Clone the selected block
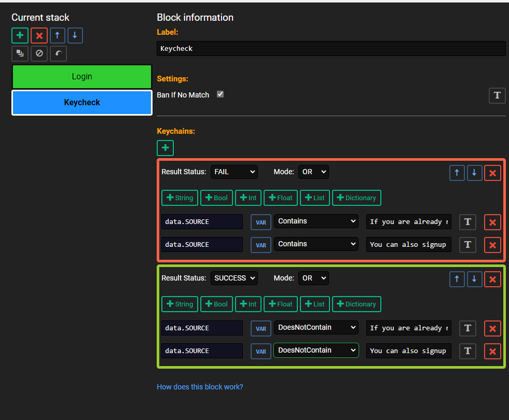509x420 pixels. click(x=20, y=53)
